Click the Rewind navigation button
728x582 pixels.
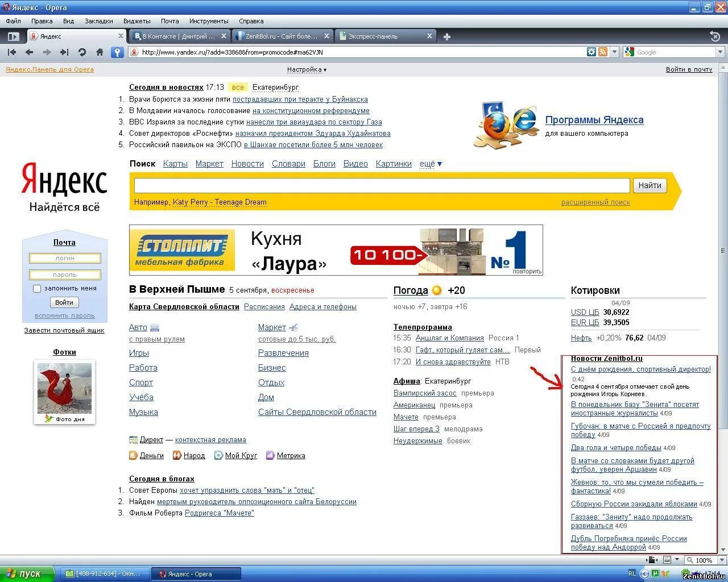point(12,52)
